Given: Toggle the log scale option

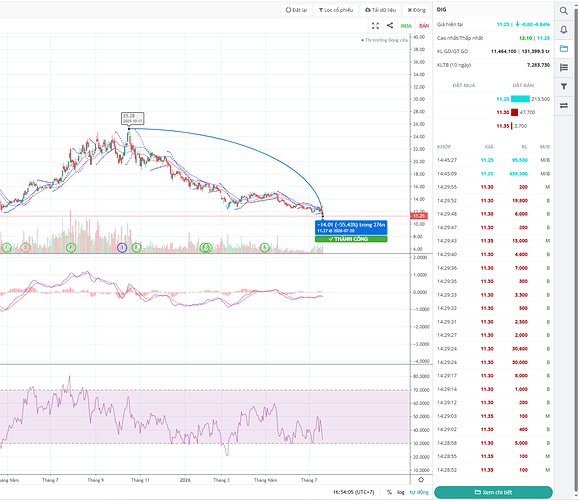Looking at the screenshot, I should click(x=401, y=492).
